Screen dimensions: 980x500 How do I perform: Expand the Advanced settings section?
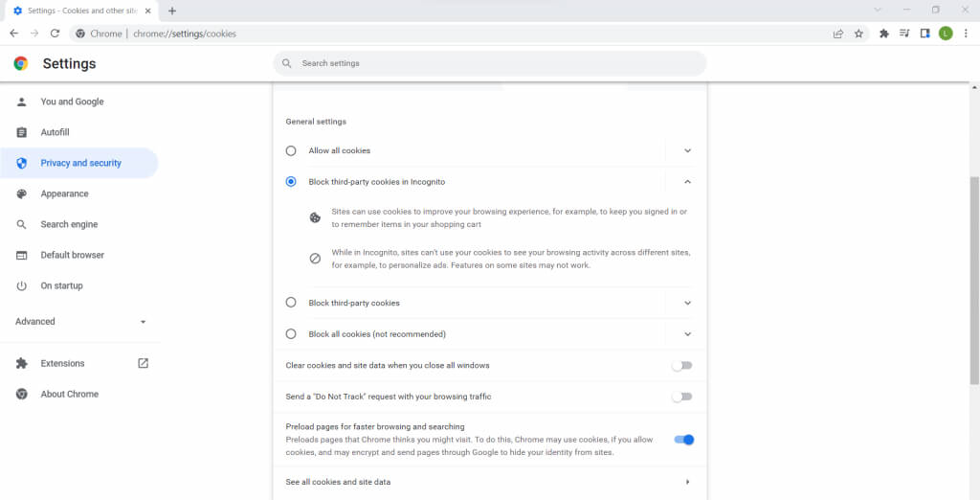[80, 322]
